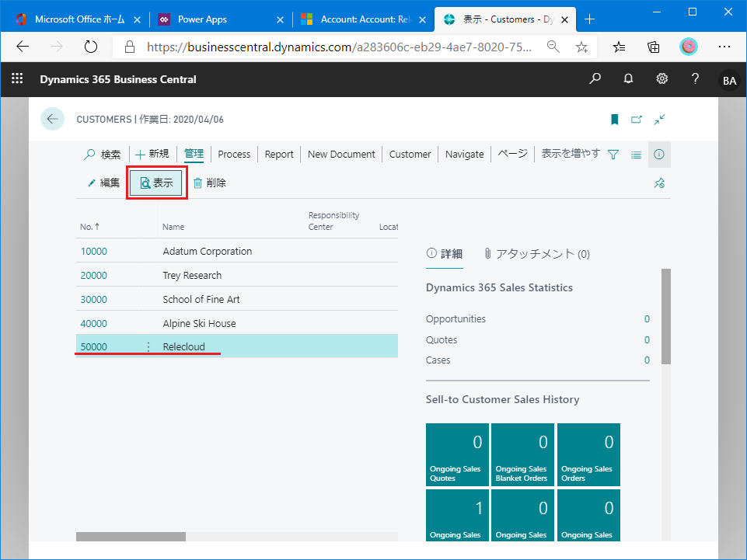
Task: Open the Customer menu
Action: (x=410, y=155)
